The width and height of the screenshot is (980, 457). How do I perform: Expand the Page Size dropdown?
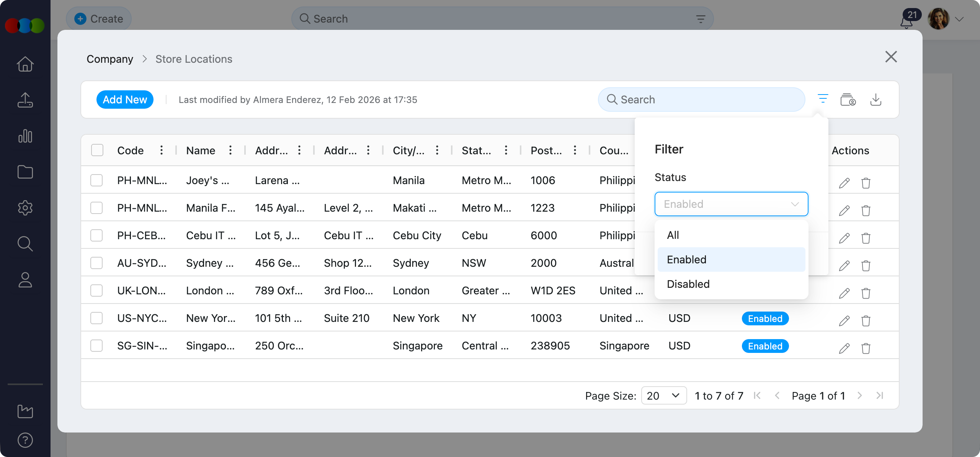pos(663,395)
